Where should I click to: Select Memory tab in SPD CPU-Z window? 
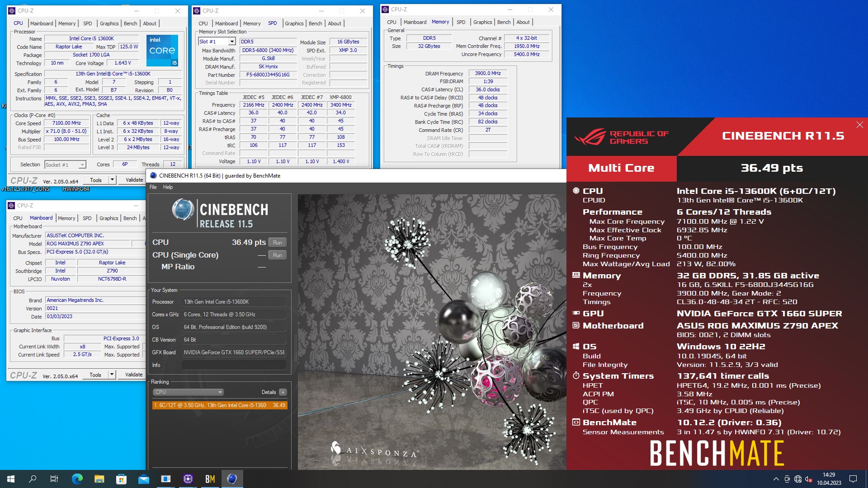click(x=251, y=23)
